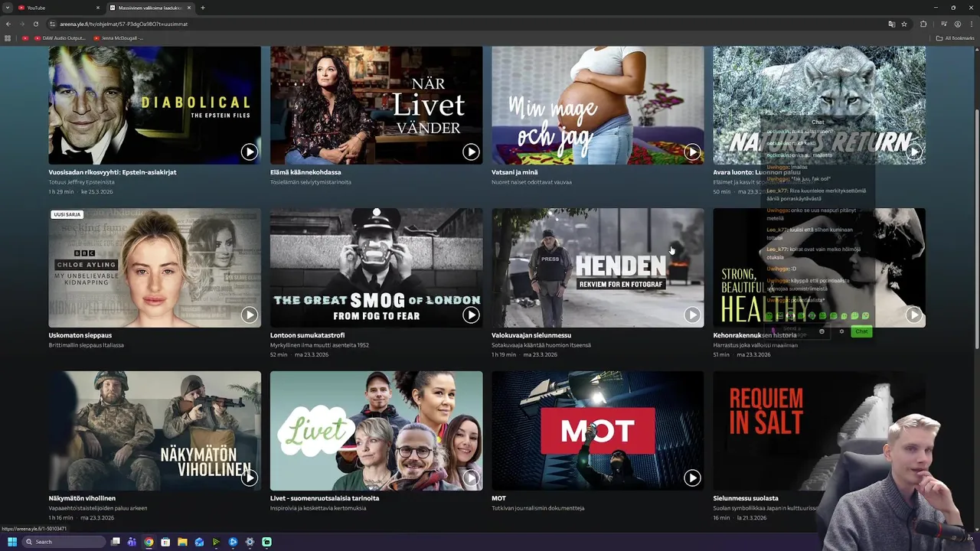
Task: Click the play icon on Kehonrakennuksen historia card
Action: point(913,315)
